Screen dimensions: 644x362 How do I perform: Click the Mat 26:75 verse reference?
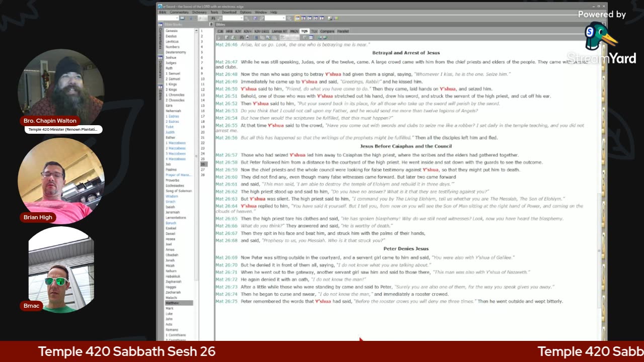pyautogui.click(x=226, y=301)
